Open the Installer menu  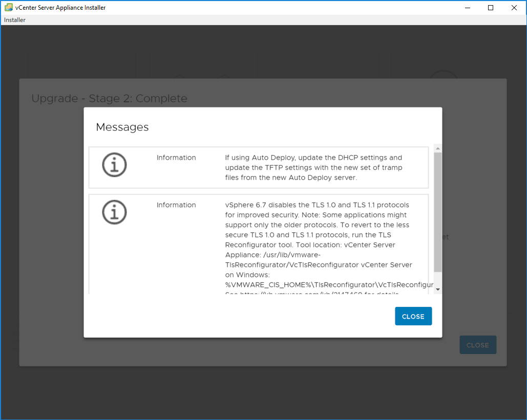click(15, 20)
